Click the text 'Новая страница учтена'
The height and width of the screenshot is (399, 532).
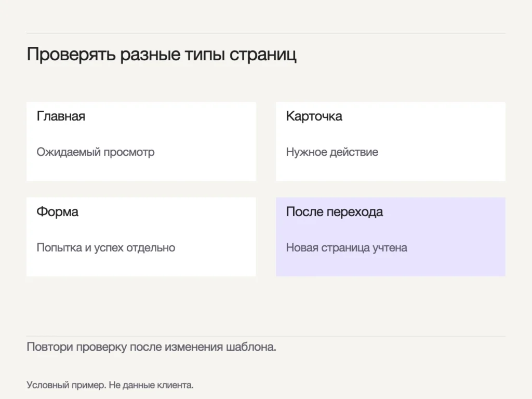pyautogui.click(x=347, y=248)
